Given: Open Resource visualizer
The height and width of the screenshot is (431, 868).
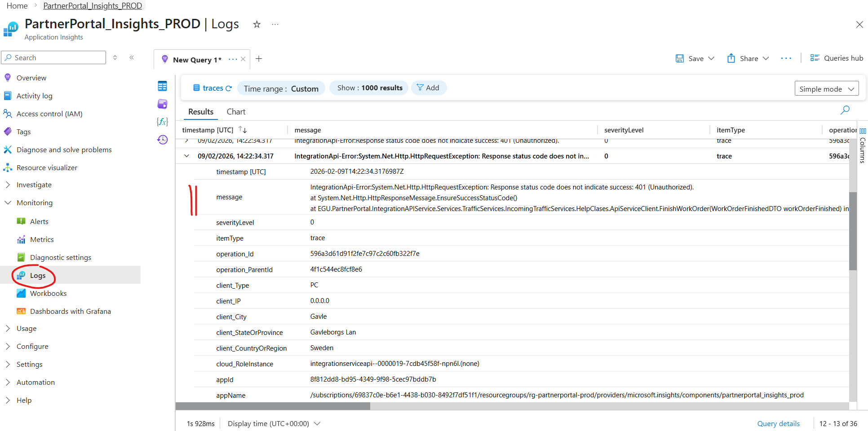Looking at the screenshot, I should point(47,167).
